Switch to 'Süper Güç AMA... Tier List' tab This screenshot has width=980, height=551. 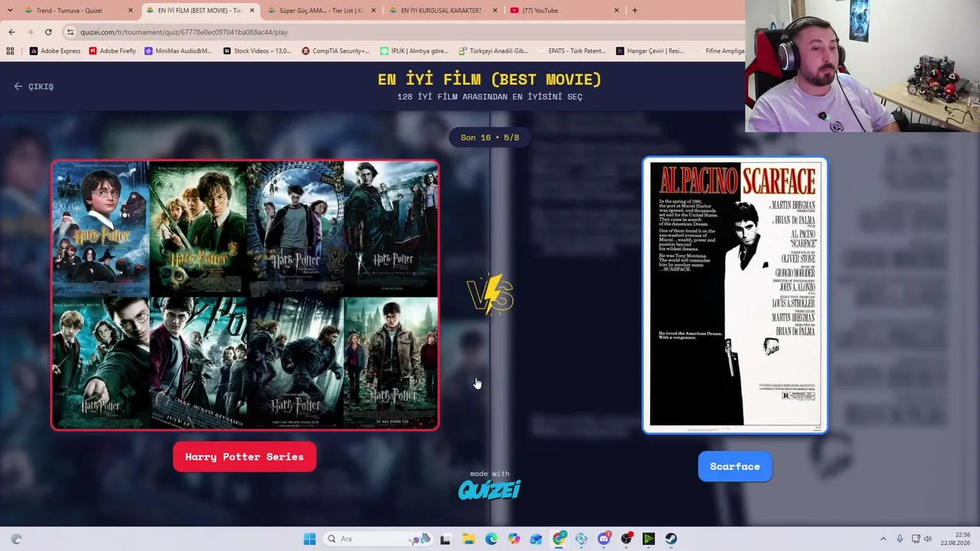(321, 11)
